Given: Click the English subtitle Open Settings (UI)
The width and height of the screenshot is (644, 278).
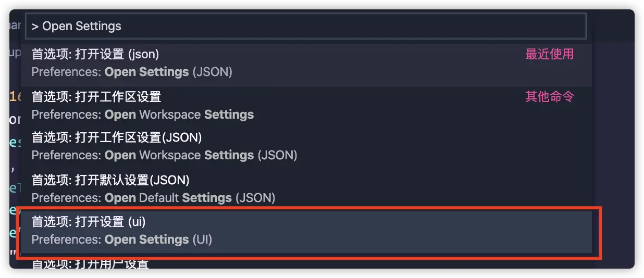Looking at the screenshot, I should tap(158, 239).
